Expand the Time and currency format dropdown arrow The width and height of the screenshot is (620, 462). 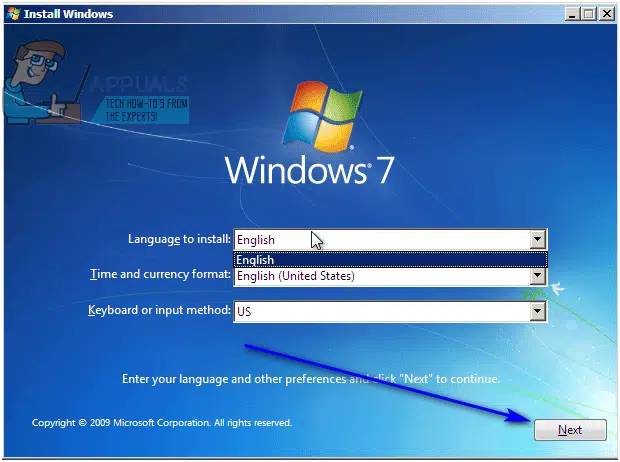537,276
